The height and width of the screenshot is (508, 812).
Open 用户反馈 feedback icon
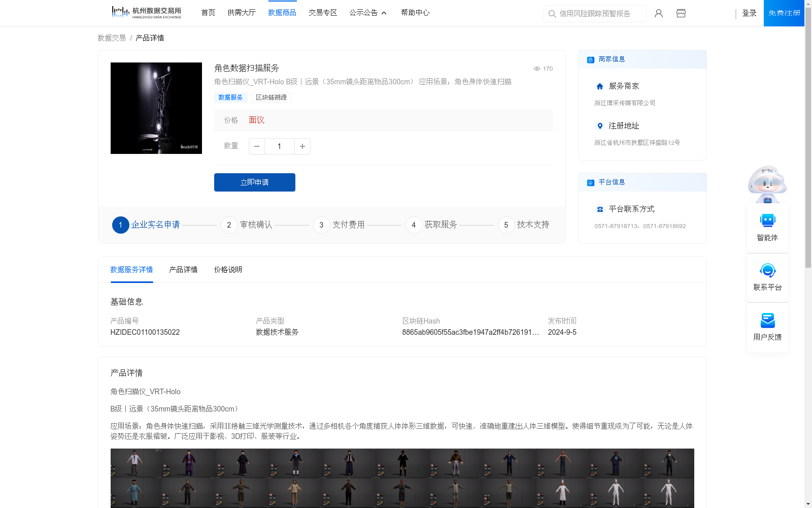pos(767,320)
